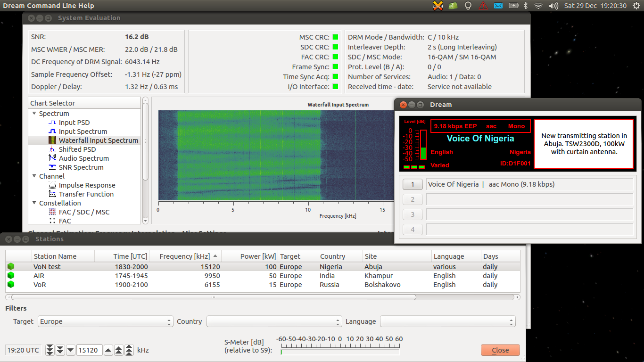
Task: Open the red warning triangle indicator
Action: tap(483, 6)
